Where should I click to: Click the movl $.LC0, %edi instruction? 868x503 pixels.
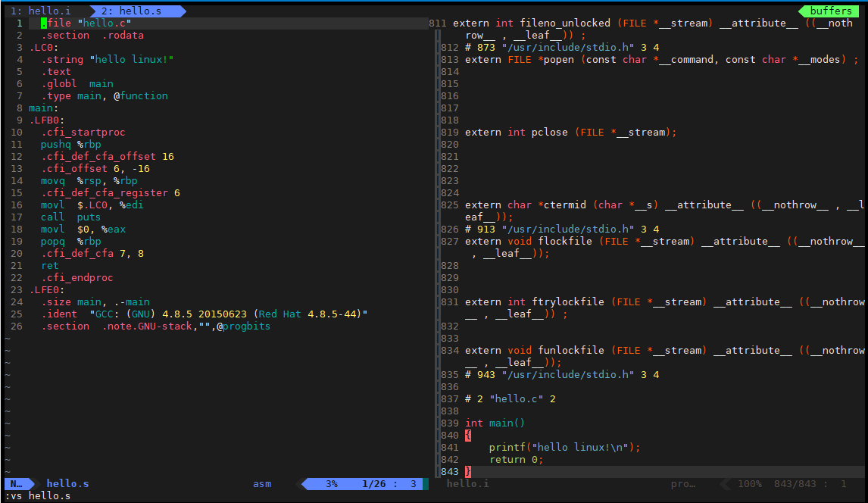92,206
